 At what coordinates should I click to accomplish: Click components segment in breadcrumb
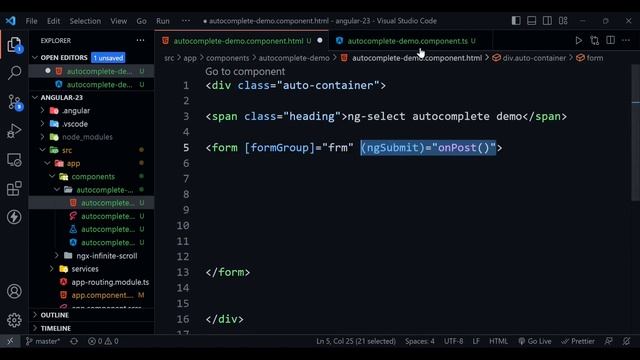tap(227, 58)
